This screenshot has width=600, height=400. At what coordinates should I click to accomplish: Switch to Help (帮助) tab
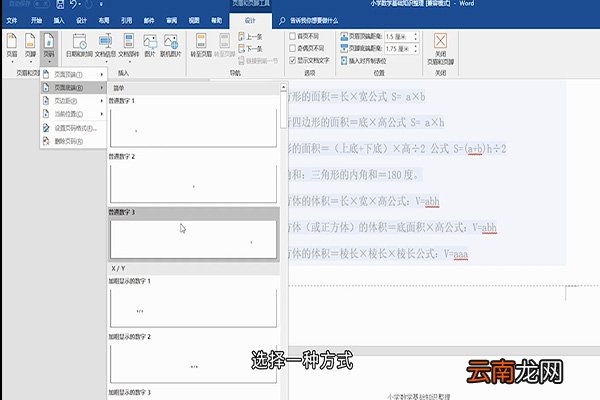pos(217,21)
